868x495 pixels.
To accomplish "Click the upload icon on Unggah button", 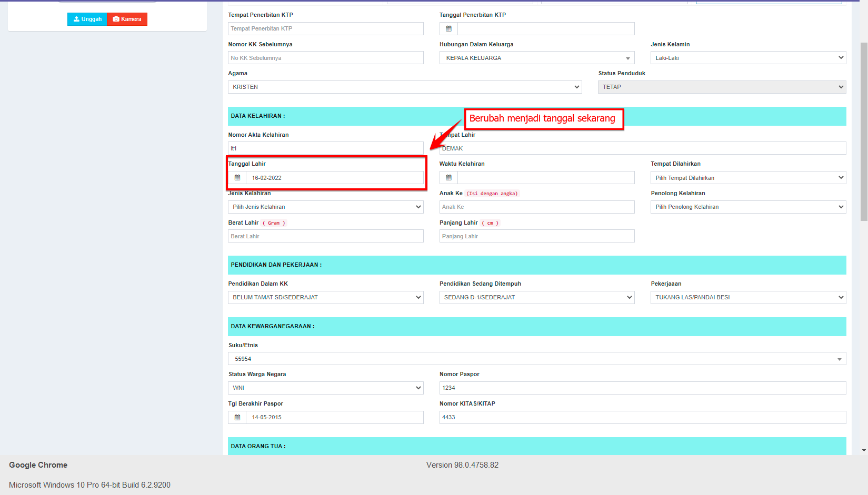I will (75, 19).
